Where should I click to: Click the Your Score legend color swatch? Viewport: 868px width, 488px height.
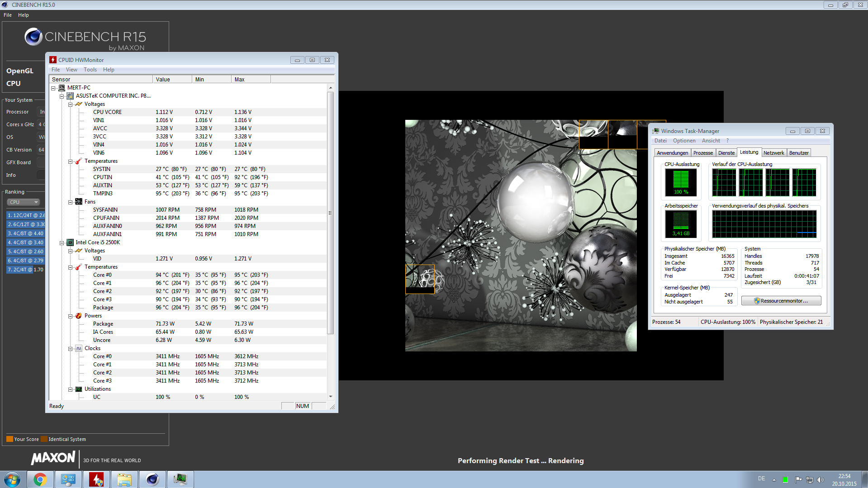(x=9, y=439)
